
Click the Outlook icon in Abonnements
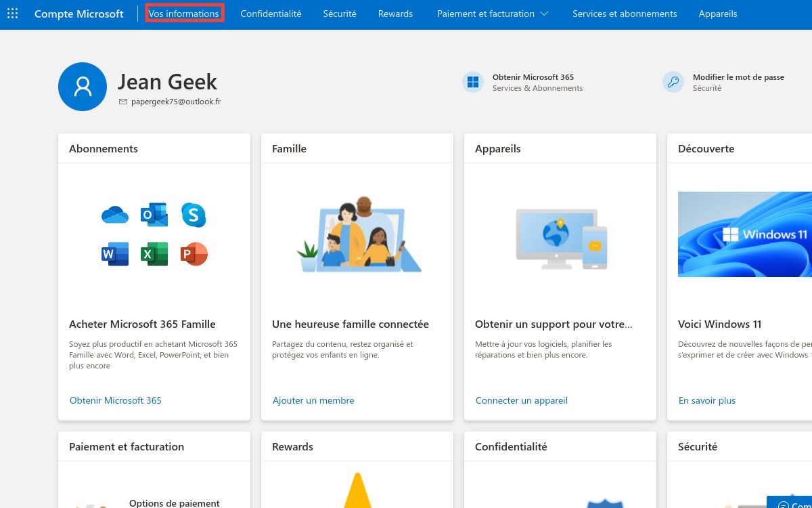tap(154, 215)
